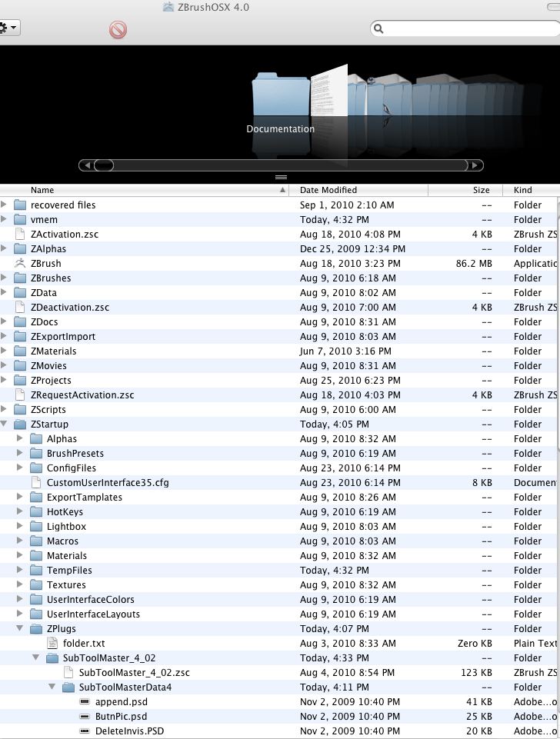
Task: Click the Cover Flow left scroll arrow
Action: pyautogui.click(x=86, y=165)
